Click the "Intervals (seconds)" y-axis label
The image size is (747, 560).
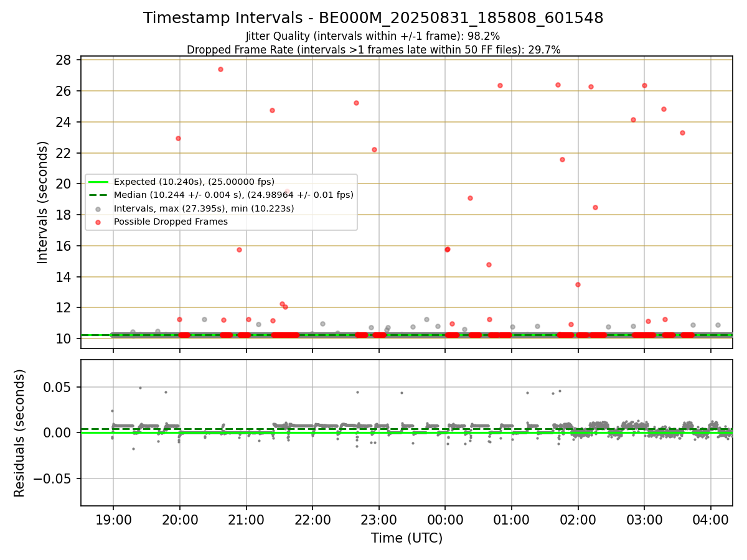(43, 202)
